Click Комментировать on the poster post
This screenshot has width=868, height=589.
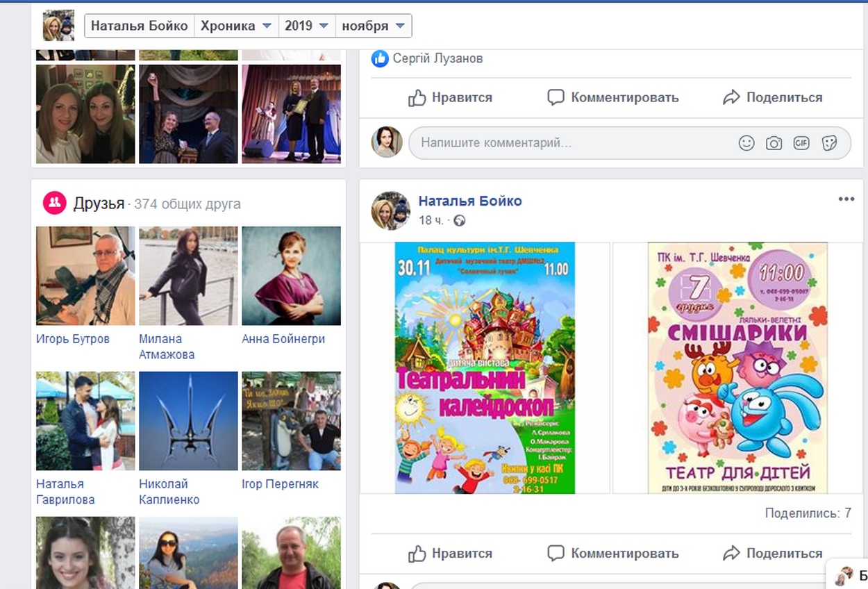coord(612,554)
